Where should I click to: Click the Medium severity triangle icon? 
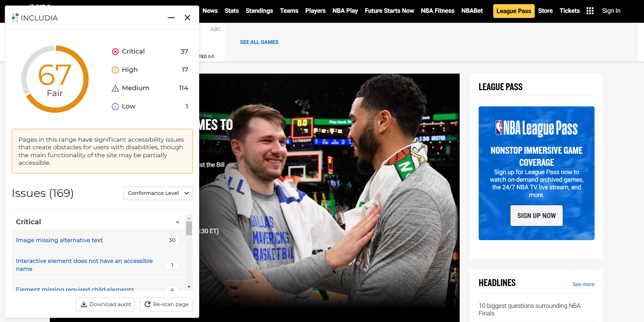pos(115,88)
